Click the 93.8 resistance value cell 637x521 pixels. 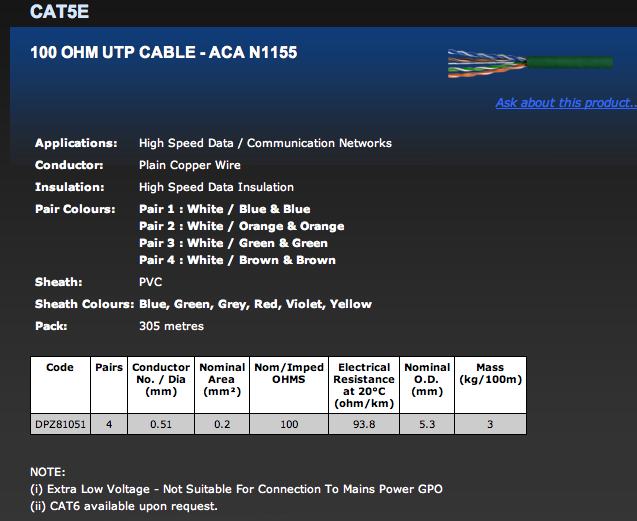point(364,425)
